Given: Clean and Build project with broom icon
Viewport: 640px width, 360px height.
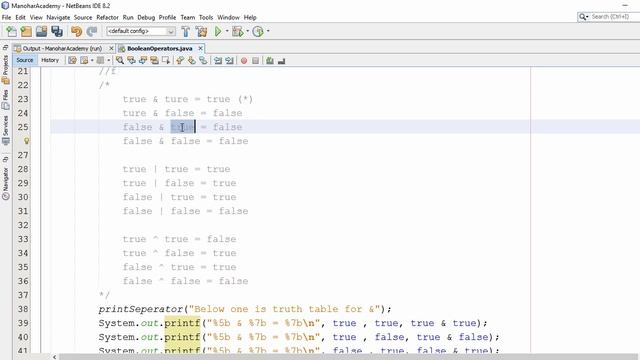Looking at the screenshot, I should click(201, 31).
